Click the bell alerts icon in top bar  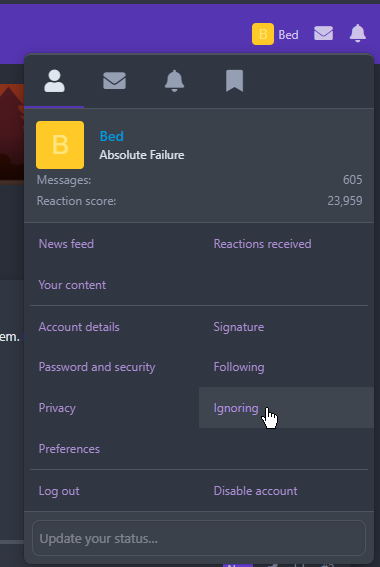point(358,34)
